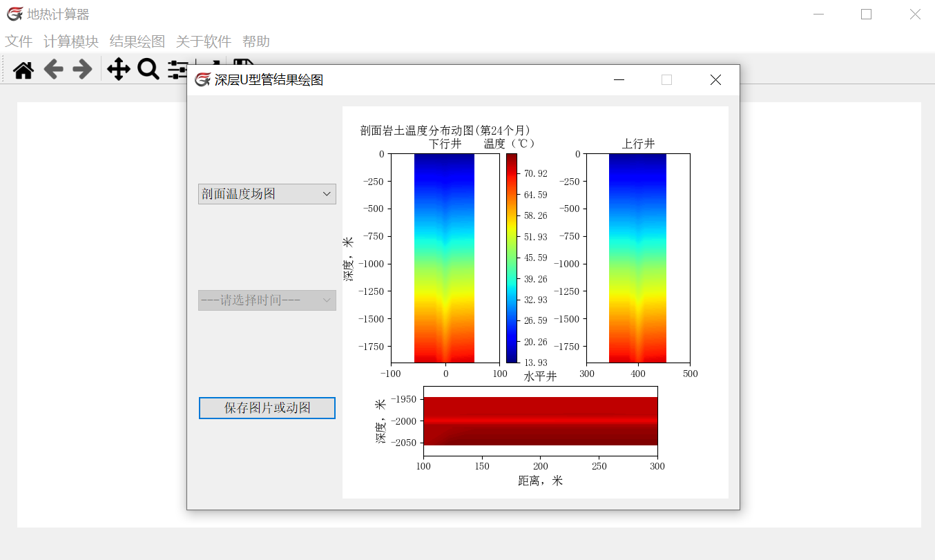Open the 结果绘图 menu
The height and width of the screenshot is (560, 935).
(x=137, y=41)
